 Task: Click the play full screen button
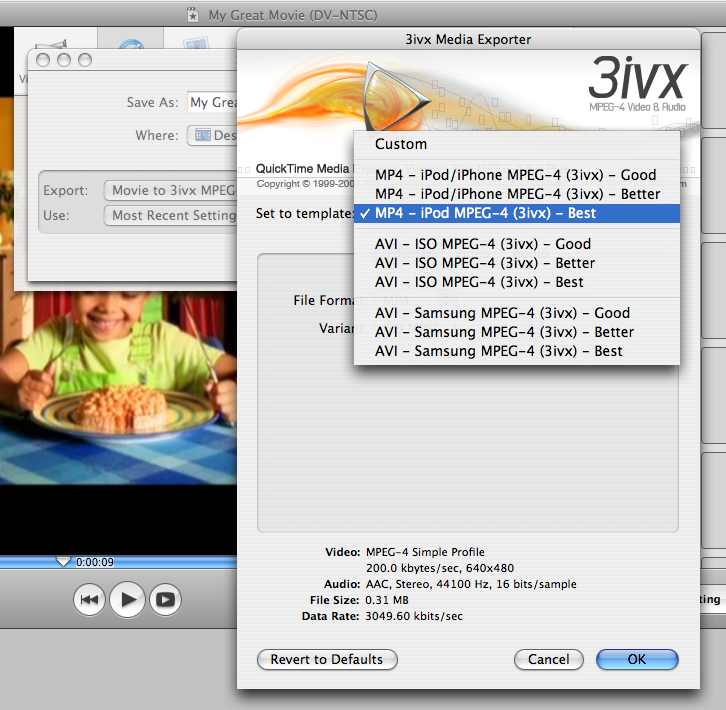click(x=165, y=600)
